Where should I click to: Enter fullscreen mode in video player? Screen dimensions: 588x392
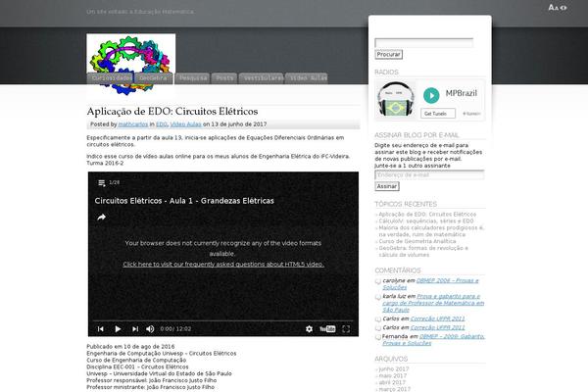pos(346,329)
